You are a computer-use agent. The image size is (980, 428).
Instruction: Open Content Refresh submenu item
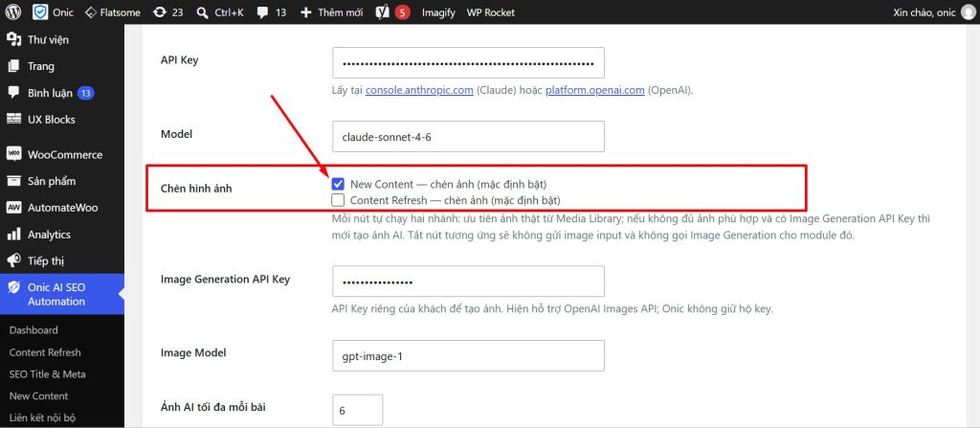[45, 351]
